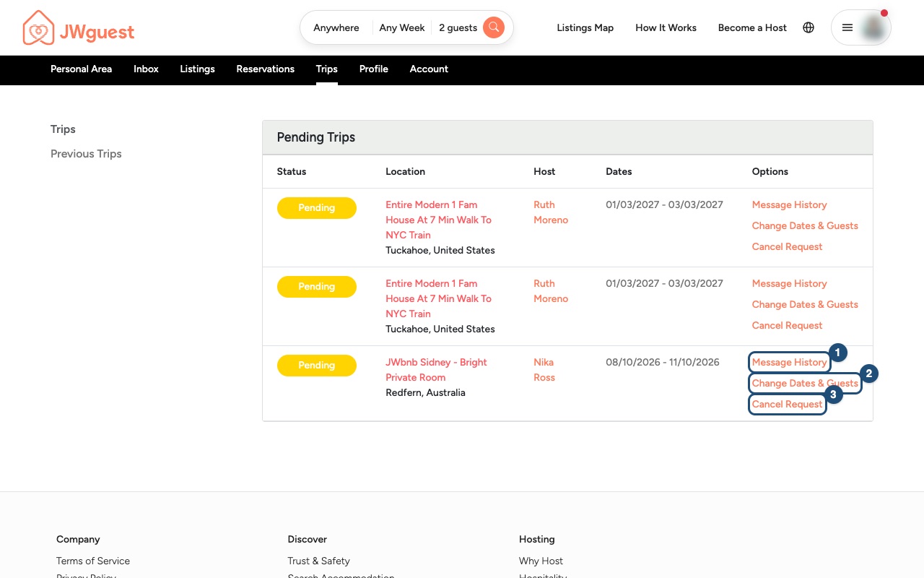Go to Personal Area tab

coord(81,69)
